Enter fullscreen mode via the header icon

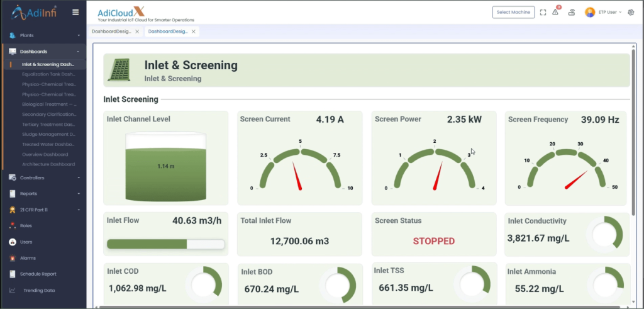pos(543,13)
